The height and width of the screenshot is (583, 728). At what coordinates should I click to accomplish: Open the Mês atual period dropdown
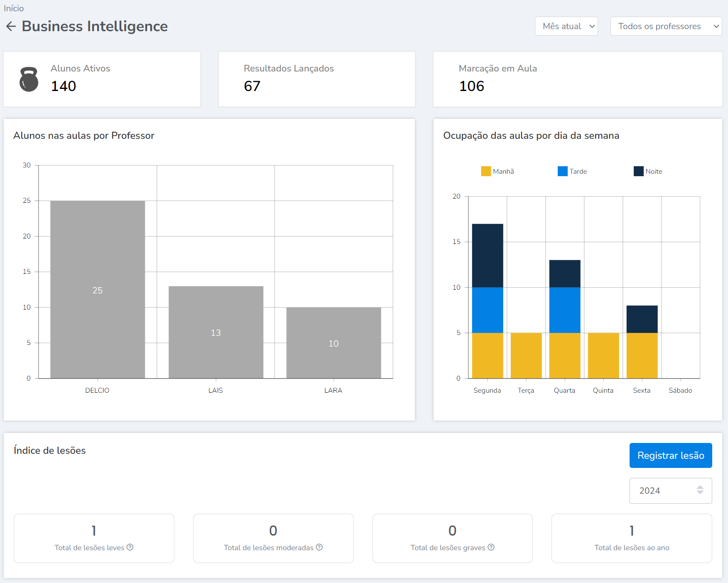pyautogui.click(x=566, y=26)
